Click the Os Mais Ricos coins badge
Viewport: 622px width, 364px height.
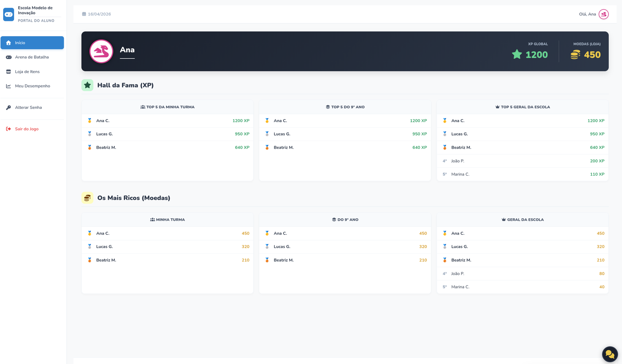click(87, 198)
